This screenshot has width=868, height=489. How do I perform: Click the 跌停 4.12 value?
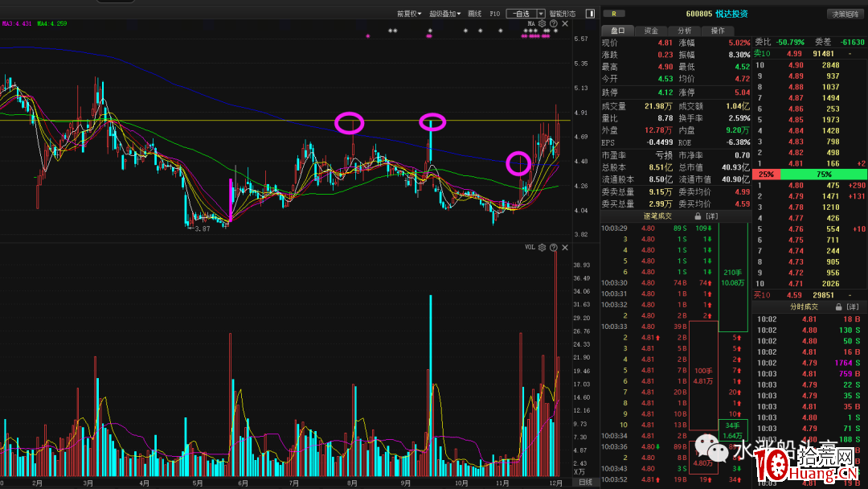665,92
